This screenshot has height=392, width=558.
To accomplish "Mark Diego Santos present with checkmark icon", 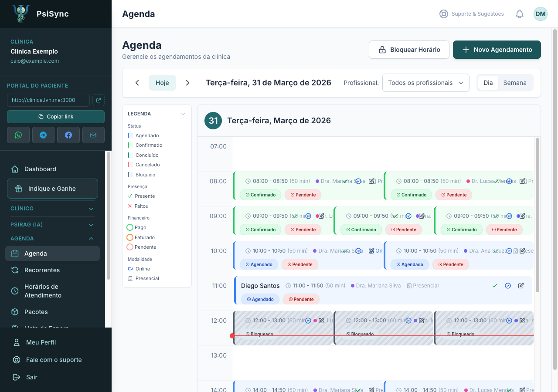I will pyautogui.click(x=495, y=286).
